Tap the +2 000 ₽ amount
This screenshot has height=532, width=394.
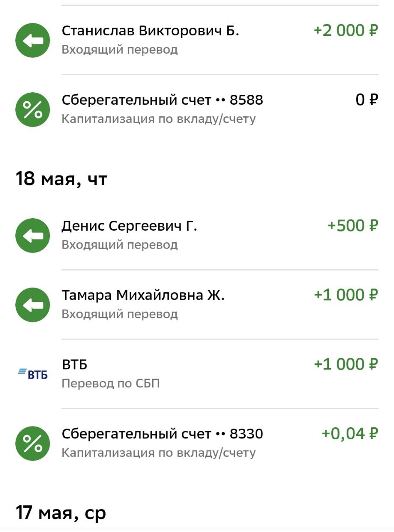click(346, 31)
